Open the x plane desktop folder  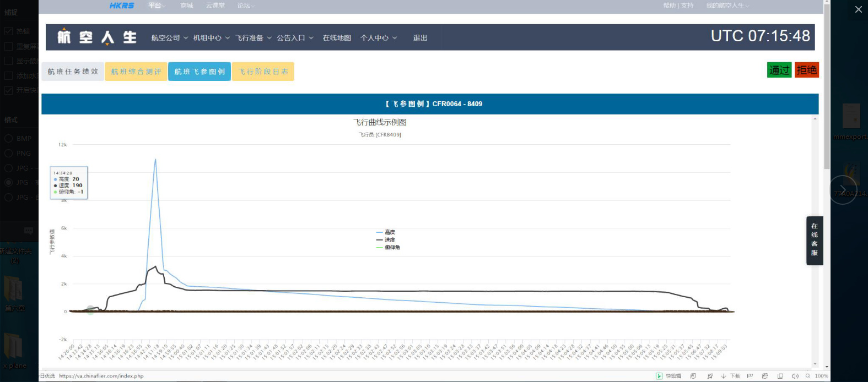tap(14, 350)
